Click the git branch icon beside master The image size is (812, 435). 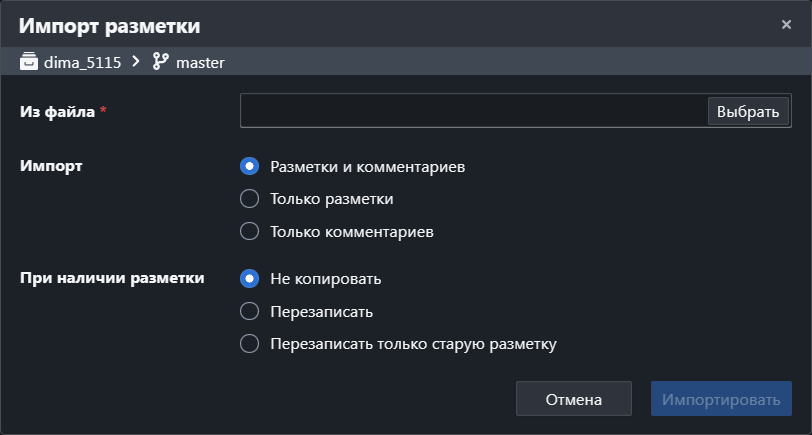click(x=161, y=61)
